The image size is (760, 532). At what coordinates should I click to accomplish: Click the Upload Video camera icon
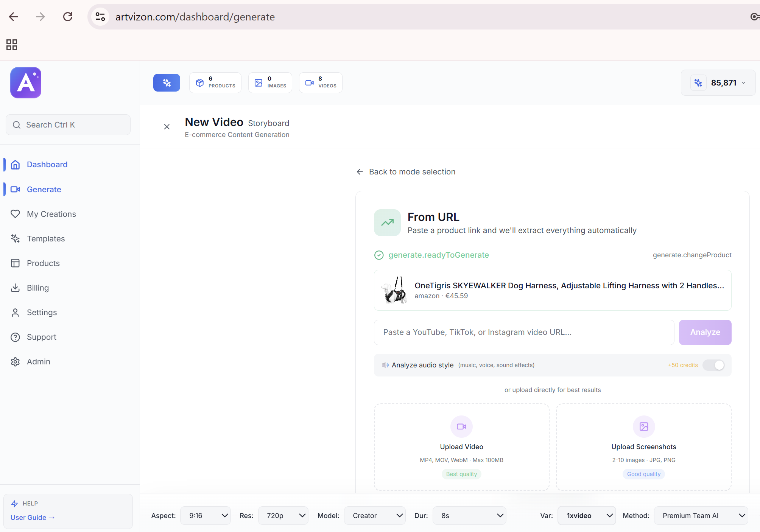tap(461, 426)
